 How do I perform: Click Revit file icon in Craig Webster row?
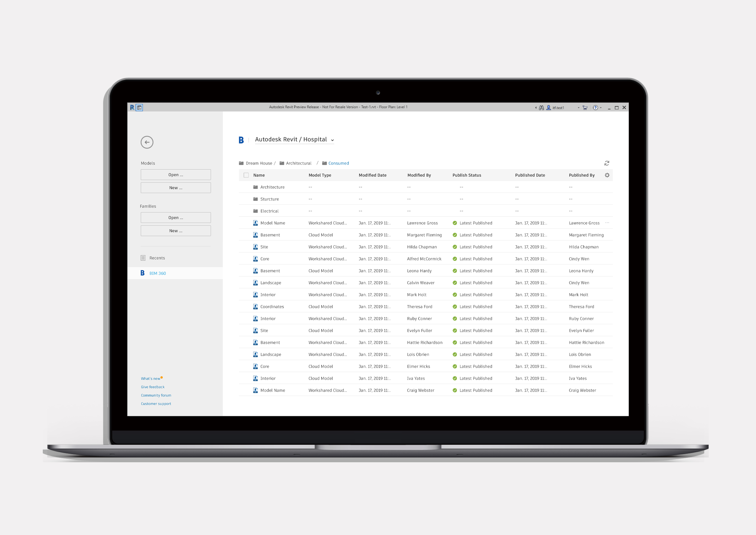tap(255, 390)
